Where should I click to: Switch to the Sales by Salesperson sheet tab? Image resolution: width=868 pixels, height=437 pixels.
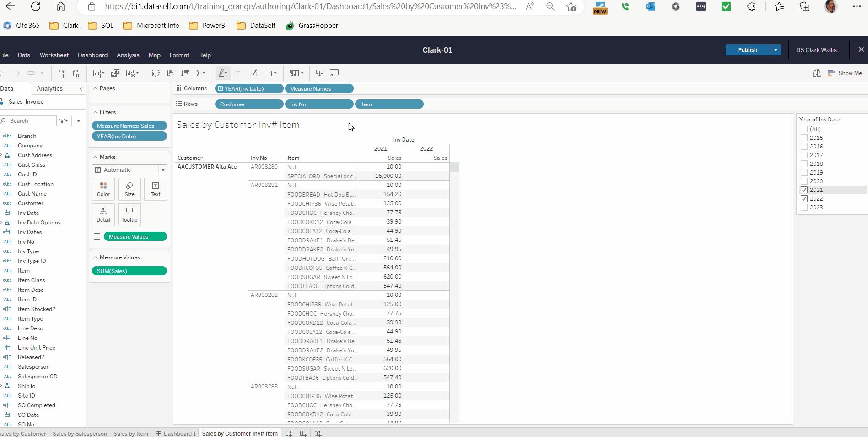[80, 433]
